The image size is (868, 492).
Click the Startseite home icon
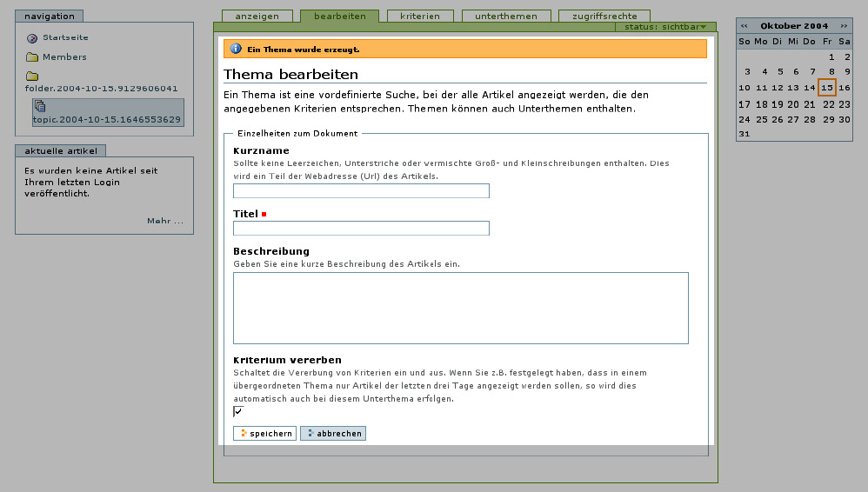point(32,38)
